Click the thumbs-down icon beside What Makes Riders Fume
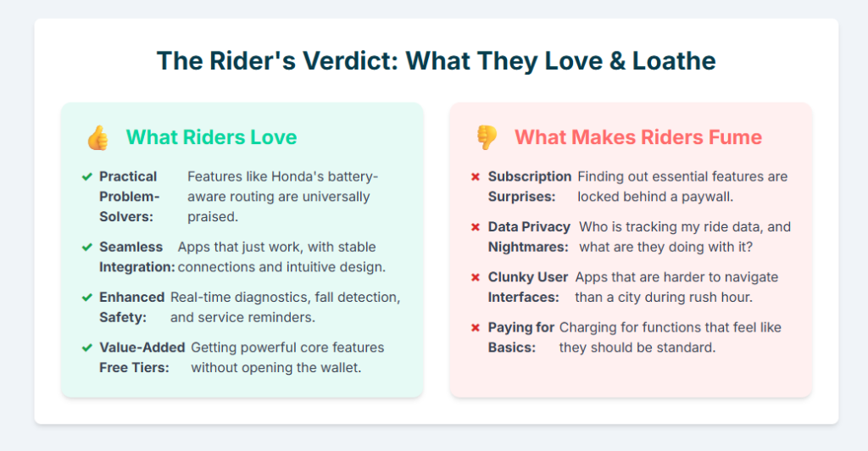 (486, 137)
